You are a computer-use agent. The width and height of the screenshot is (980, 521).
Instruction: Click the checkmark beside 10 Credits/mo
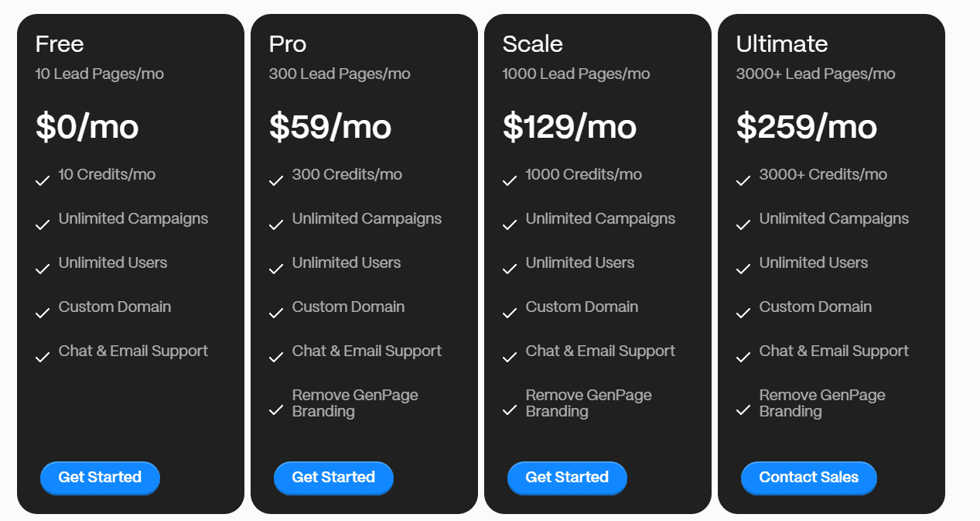(x=43, y=180)
